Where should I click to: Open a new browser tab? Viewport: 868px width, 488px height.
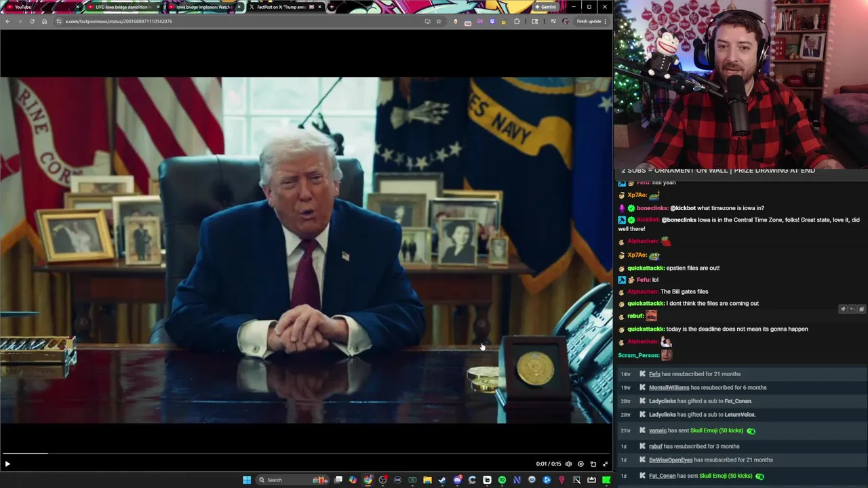pos(332,7)
